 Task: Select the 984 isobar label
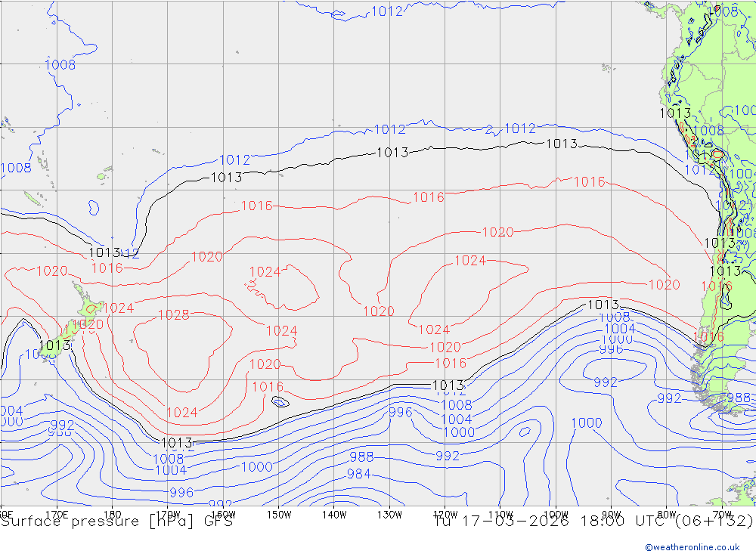pos(358,474)
